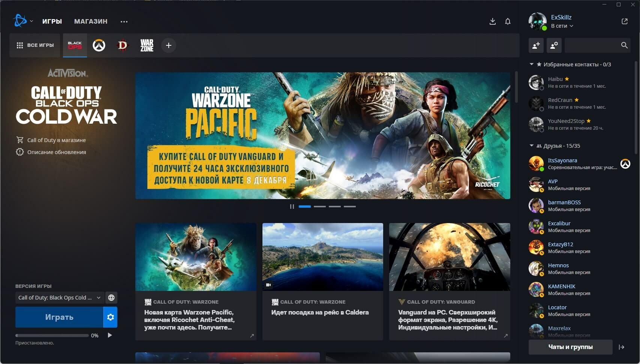Open the Новая карта Warzone Pacific news card
640x364 pixels.
tap(196, 282)
